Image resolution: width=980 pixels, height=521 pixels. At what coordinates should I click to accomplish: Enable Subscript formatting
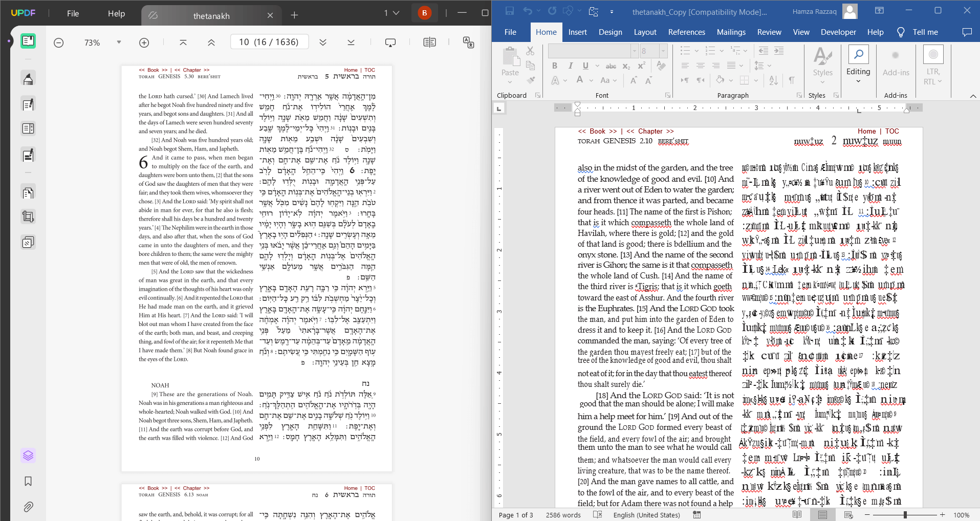tap(625, 66)
